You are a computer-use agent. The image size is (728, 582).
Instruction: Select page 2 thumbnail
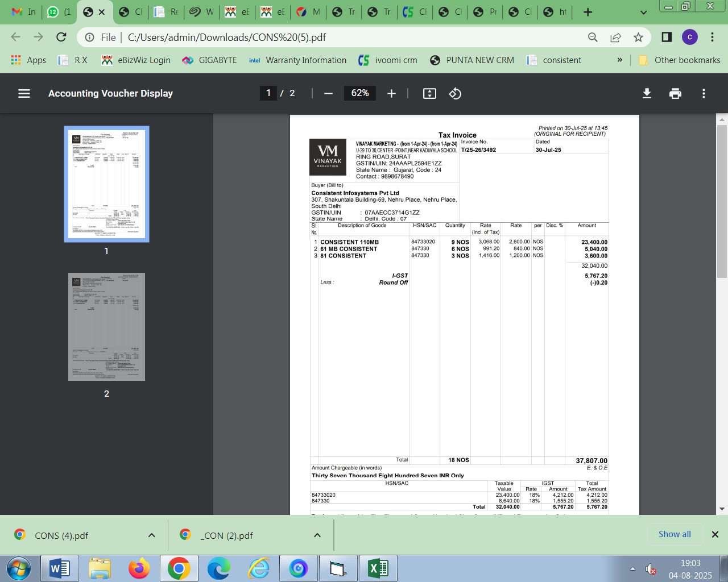106,327
